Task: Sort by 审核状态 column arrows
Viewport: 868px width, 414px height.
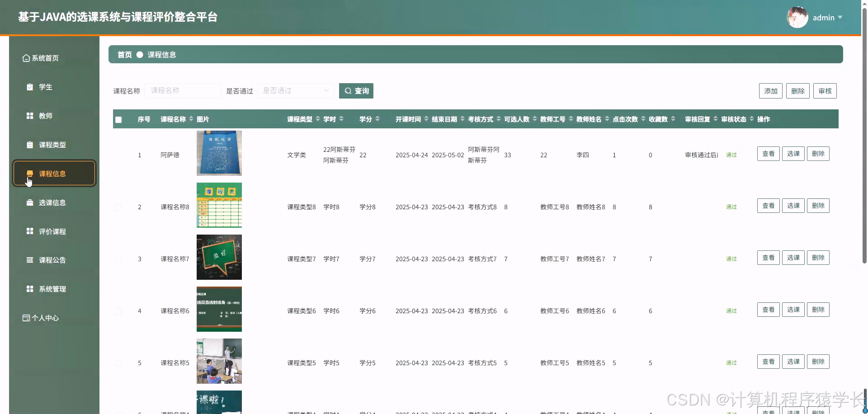Action: (752, 119)
